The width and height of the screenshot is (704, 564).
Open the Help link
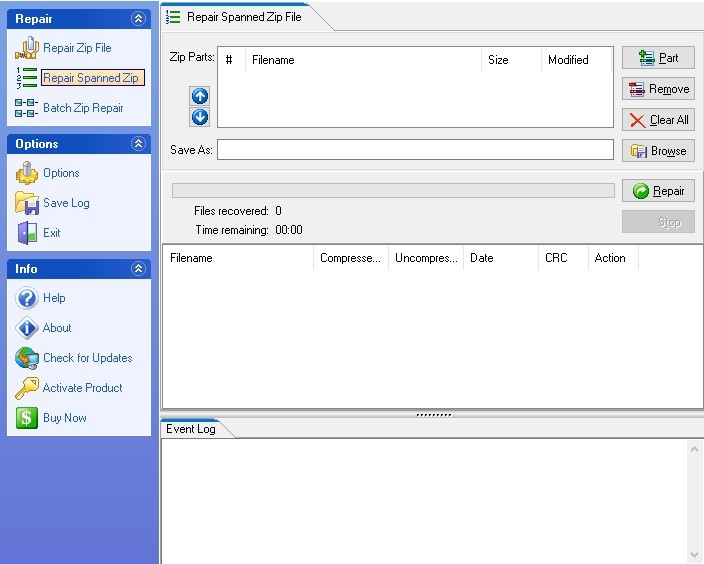click(x=54, y=298)
